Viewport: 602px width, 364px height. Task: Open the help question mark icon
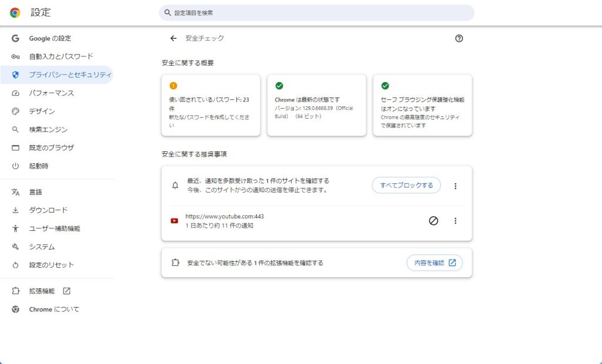coord(459,38)
